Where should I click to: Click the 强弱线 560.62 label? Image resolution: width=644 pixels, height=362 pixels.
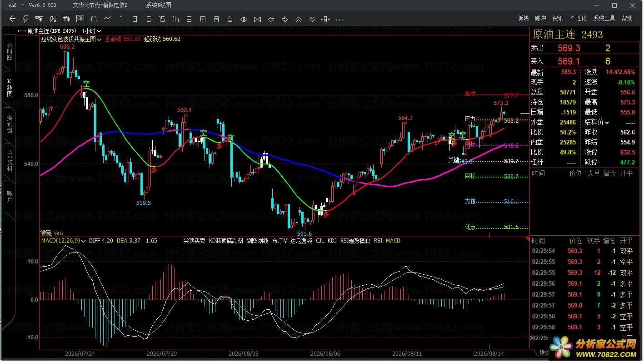(x=162, y=40)
